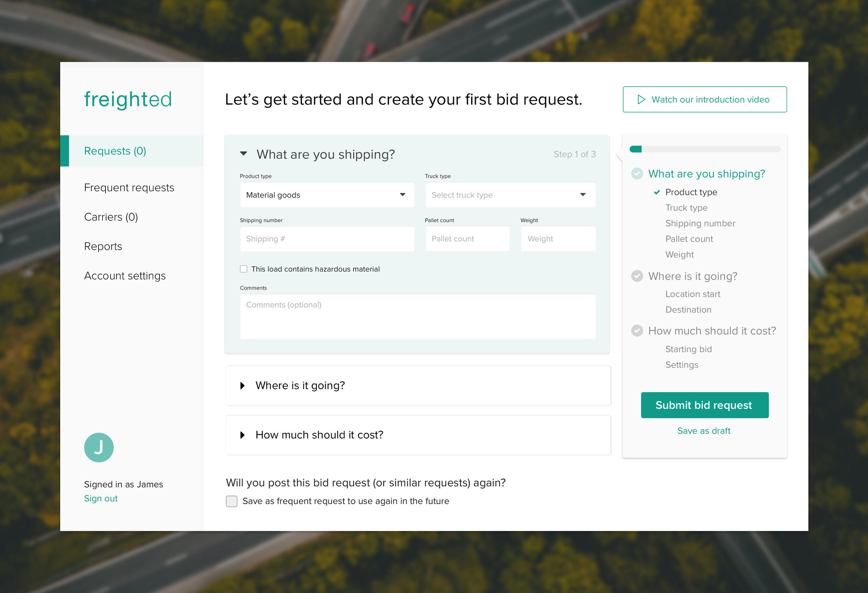Click Starting bid in summary checklist
The width and height of the screenshot is (868, 593).
pos(689,349)
